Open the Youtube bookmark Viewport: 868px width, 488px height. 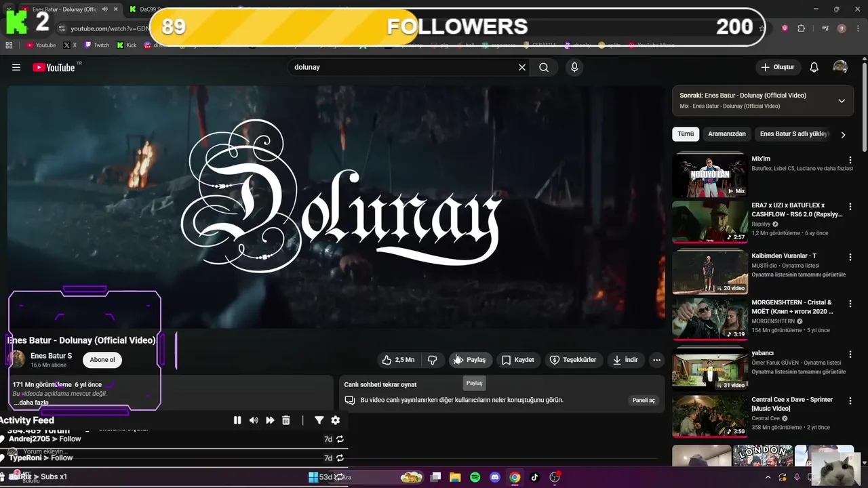41,45
